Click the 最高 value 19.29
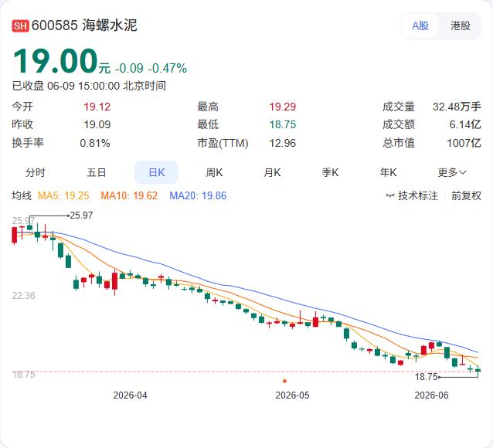Screen dimensions: 493x448 (282, 107)
